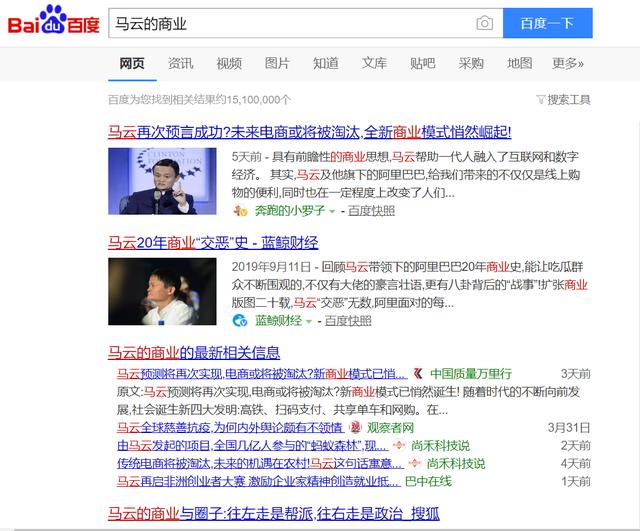Open news 由马云发起的项目,全国几亿人参与的蚂蚁森林
640x531 pixels.
coord(252,446)
